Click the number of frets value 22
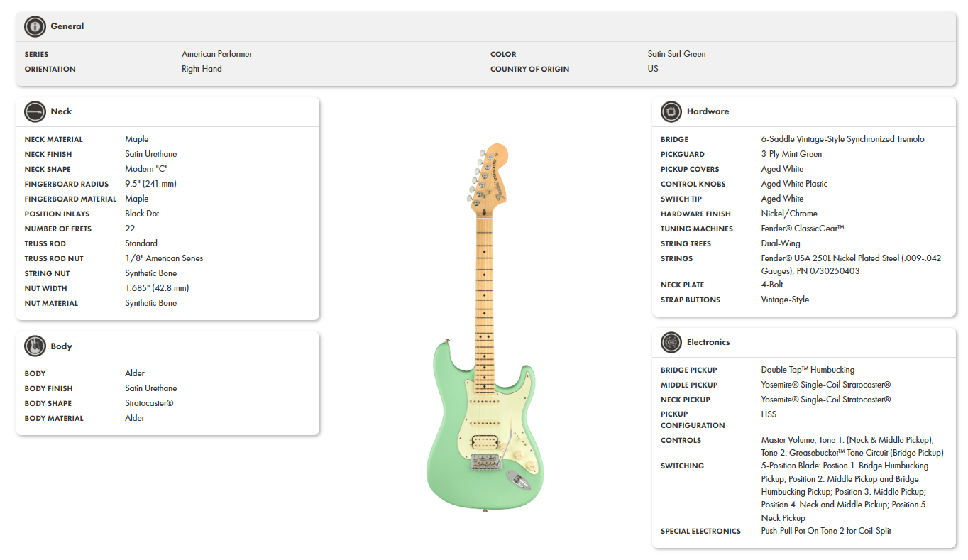 click(x=130, y=229)
